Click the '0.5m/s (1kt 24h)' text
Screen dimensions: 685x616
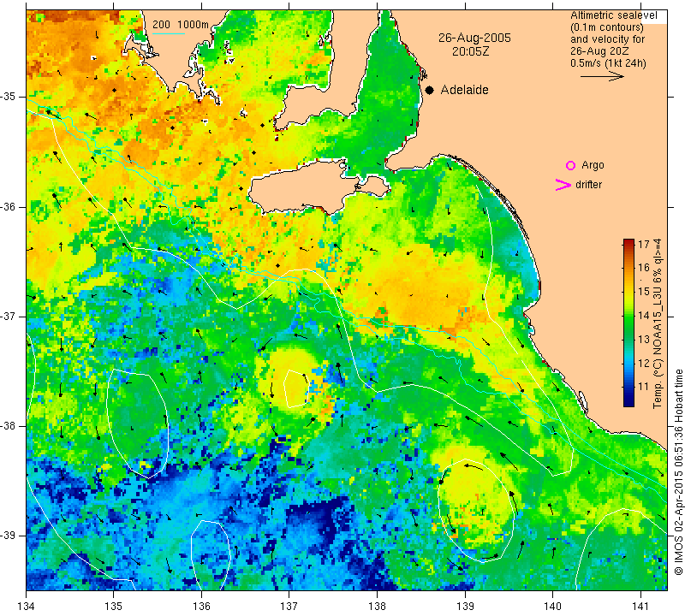(x=608, y=63)
